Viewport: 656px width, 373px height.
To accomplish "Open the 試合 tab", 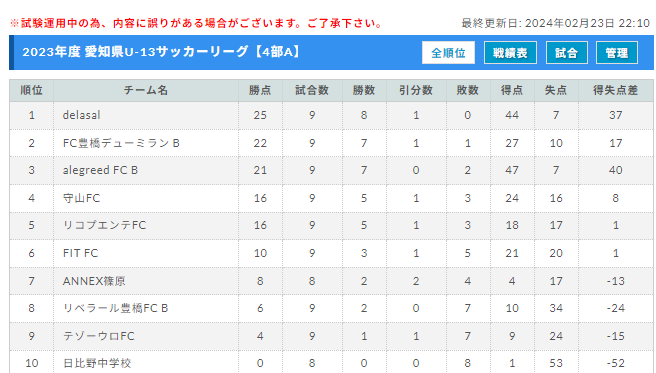I will (x=566, y=53).
